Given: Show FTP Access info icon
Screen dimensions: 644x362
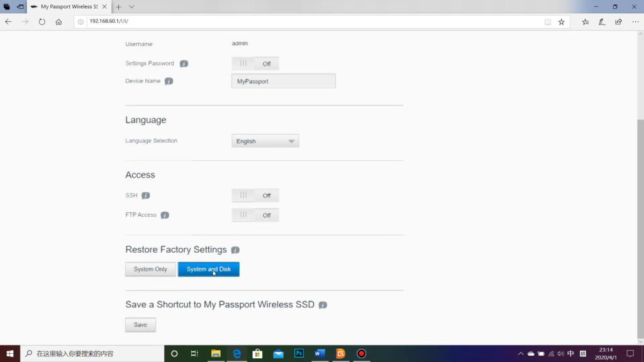Looking at the screenshot, I should [x=165, y=215].
